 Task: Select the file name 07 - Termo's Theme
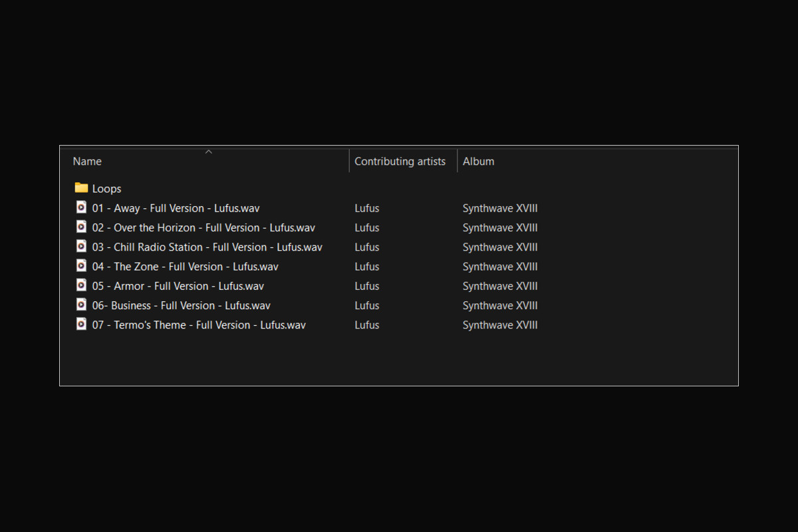pyautogui.click(x=199, y=325)
